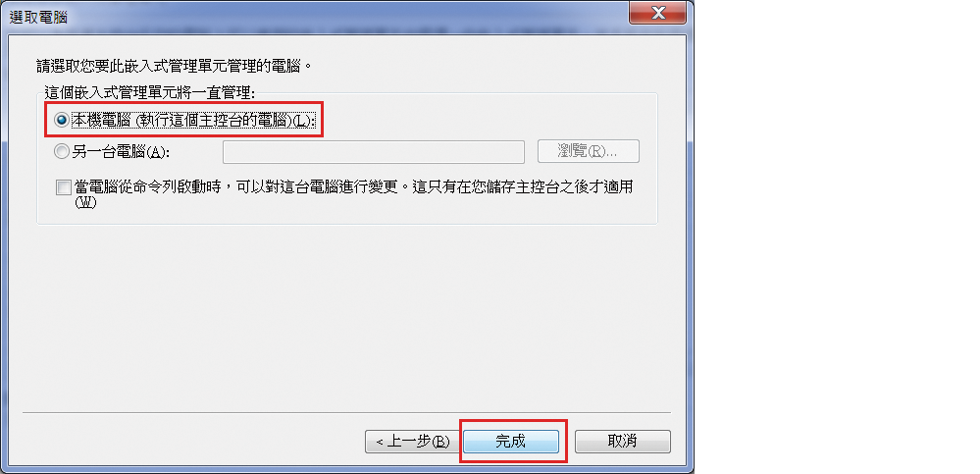Enable the 當電腦從命令列啟動時 checkbox
Viewport: 980px width, 474px height.
click(x=63, y=188)
